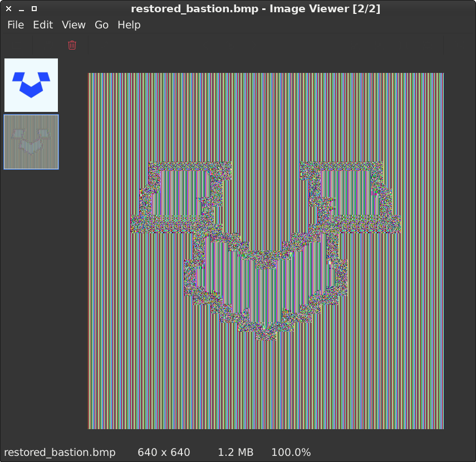476x462 pixels.
Task: Click the red trash delete icon
Action: tap(72, 45)
